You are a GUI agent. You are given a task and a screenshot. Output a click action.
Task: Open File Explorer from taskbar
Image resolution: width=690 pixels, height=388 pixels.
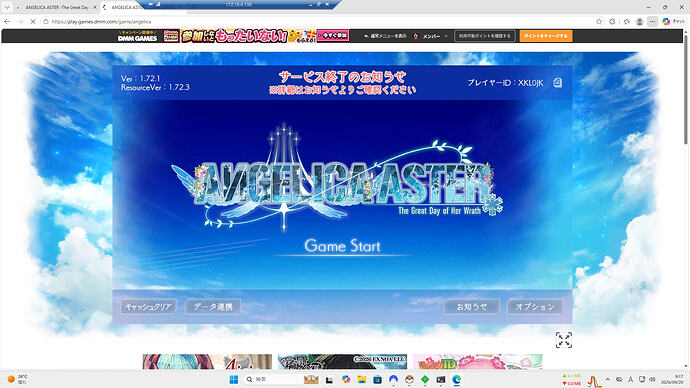362,379
